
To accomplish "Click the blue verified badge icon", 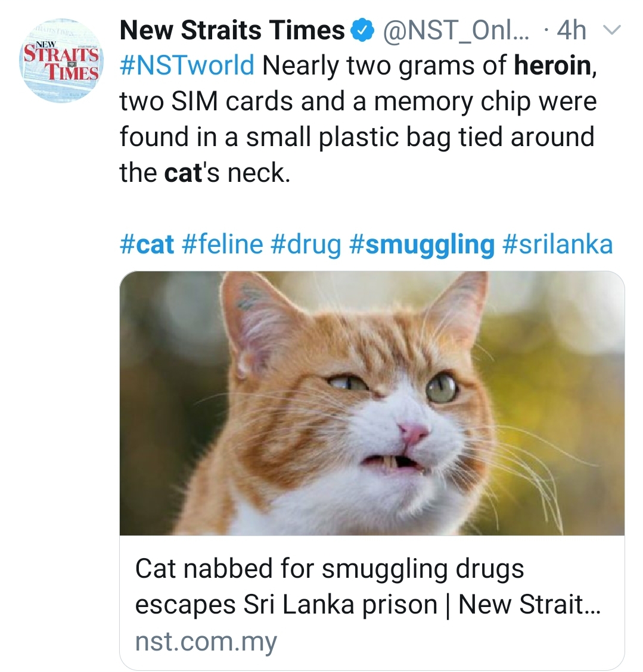I will [x=362, y=30].
